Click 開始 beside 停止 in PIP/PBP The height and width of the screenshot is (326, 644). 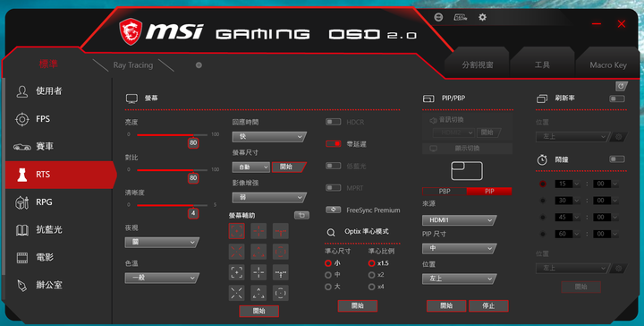point(446,306)
